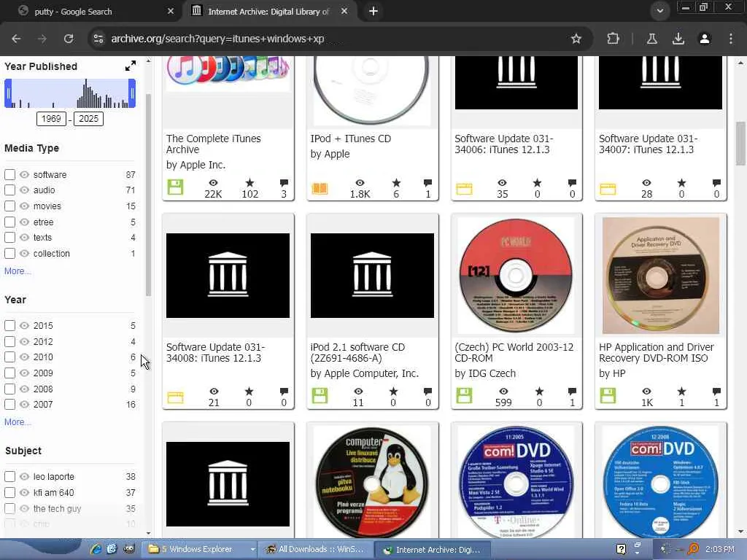Click the software icon on HP Application Recovery card
The width and height of the screenshot is (747, 560).
(x=608, y=396)
